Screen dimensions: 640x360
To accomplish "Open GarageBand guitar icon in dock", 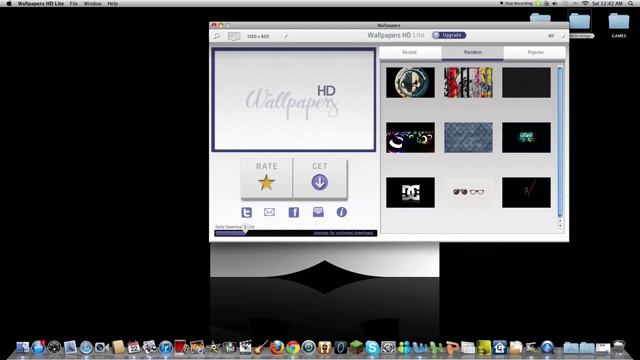I will (261, 347).
